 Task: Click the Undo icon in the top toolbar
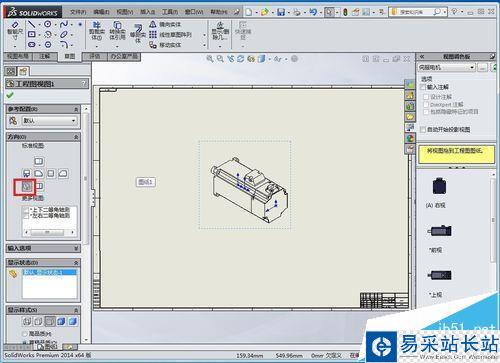313,12
